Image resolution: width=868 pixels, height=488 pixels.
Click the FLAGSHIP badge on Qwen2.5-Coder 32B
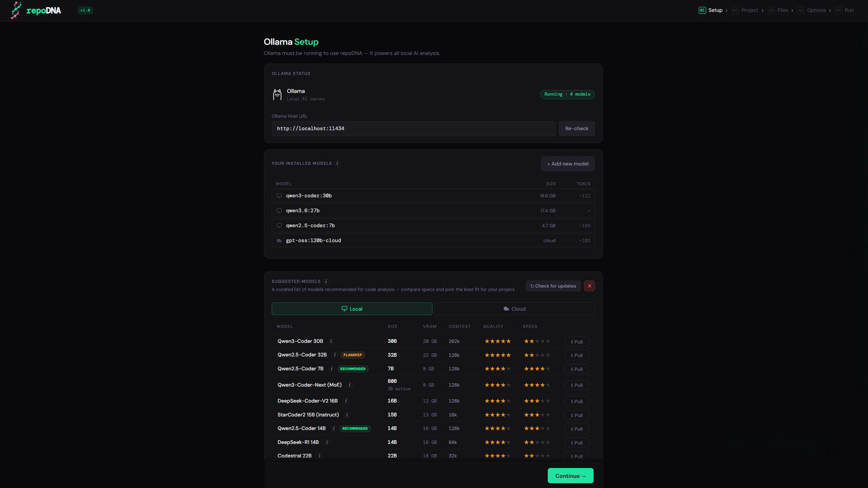(x=352, y=355)
